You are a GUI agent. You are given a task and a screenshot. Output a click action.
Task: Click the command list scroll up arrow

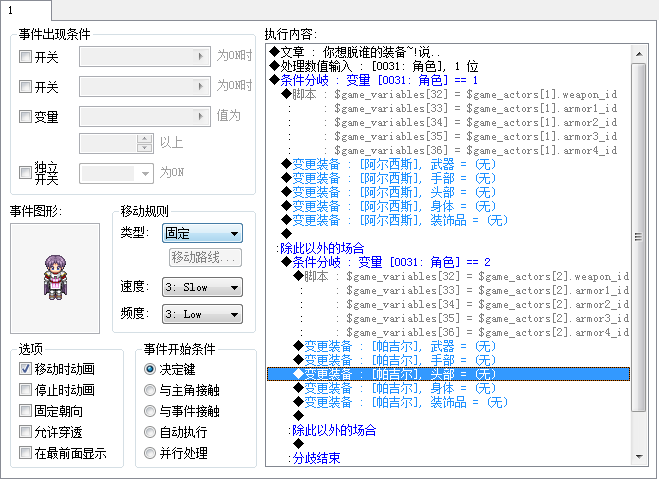click(x=639, y=54)
